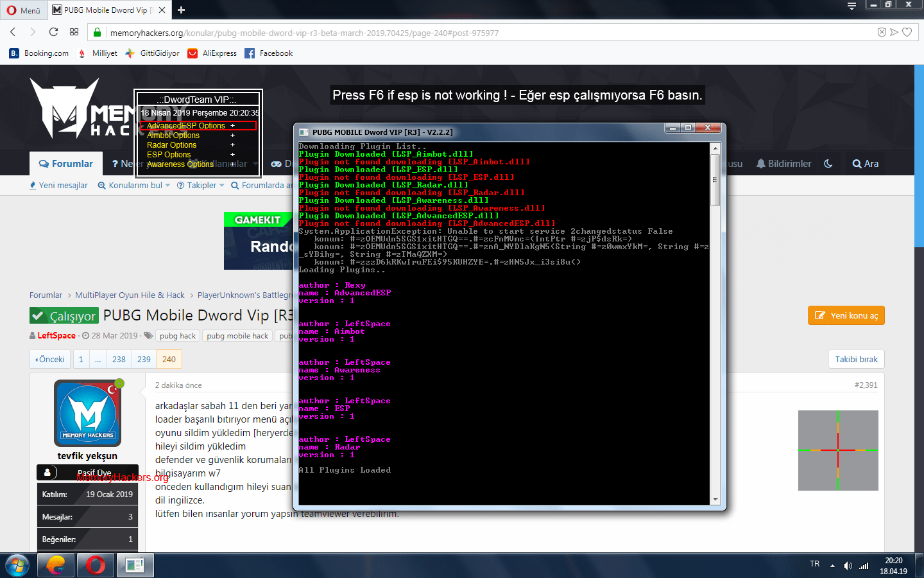
Task: Minimize the PUBG MOBILE Dword VIP console
Action: coord(672,128)
